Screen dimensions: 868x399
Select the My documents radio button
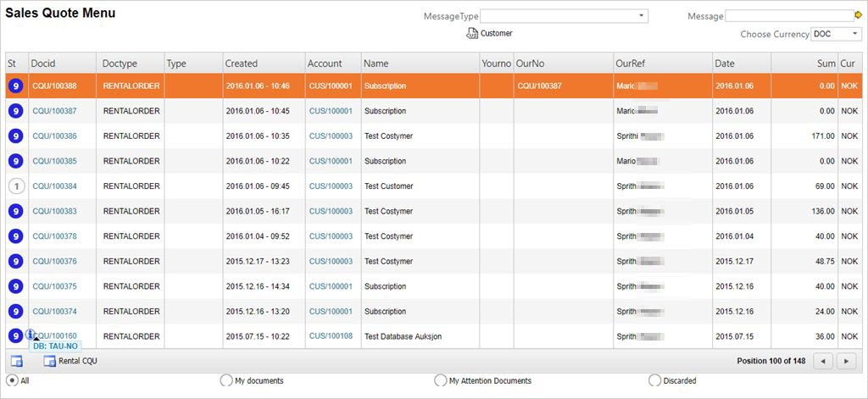coord(225,380)
